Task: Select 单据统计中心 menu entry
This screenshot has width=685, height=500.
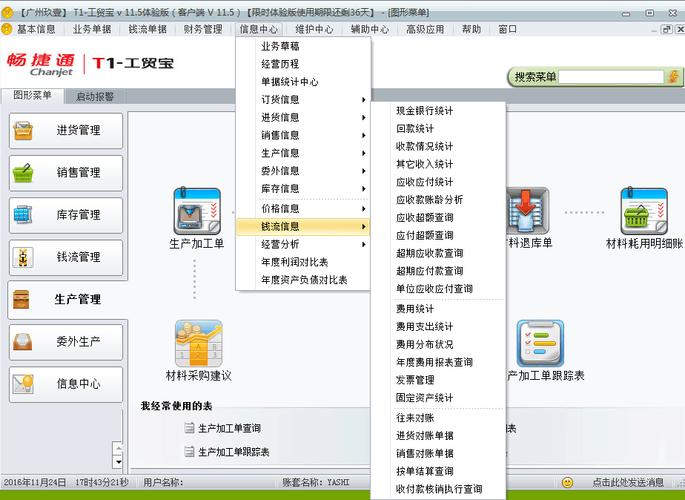Action: coord(303,82)
